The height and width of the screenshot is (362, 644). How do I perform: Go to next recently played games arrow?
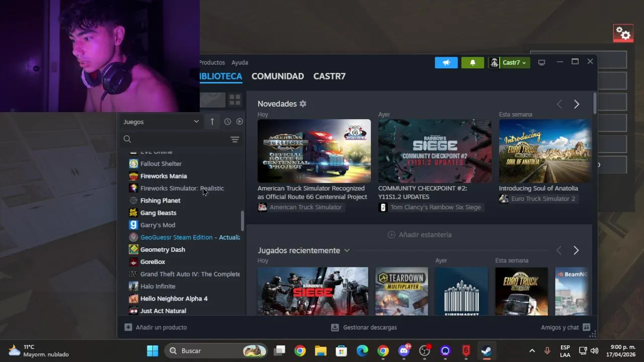point(577,250)
